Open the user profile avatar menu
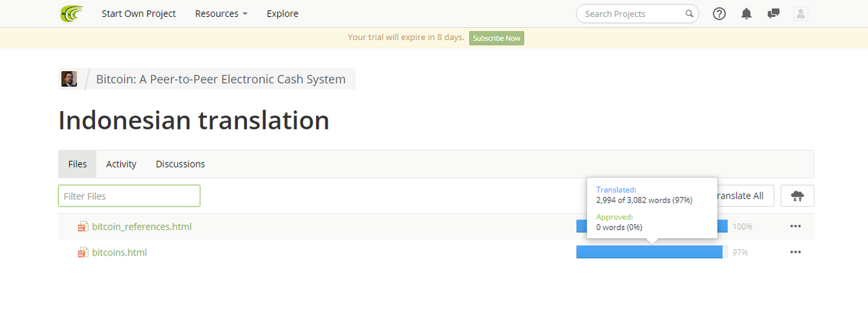This screenshot has height=334, width=868. tap(801, 14)
